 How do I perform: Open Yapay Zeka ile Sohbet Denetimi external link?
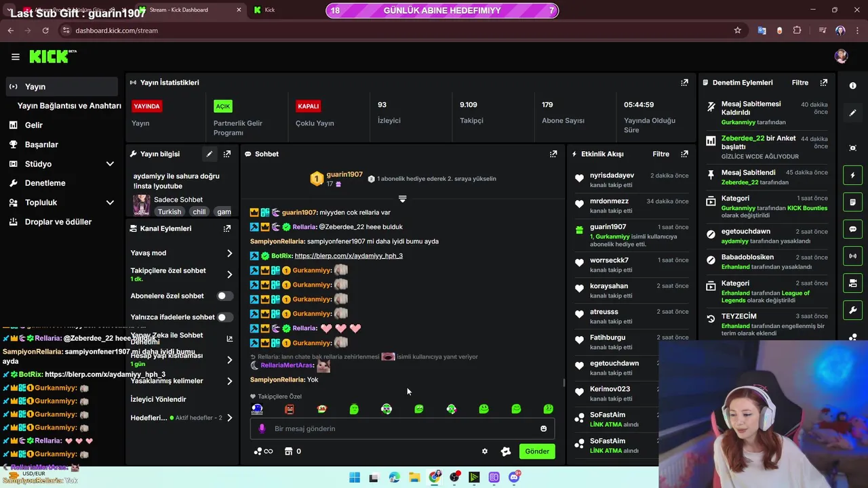229,339
